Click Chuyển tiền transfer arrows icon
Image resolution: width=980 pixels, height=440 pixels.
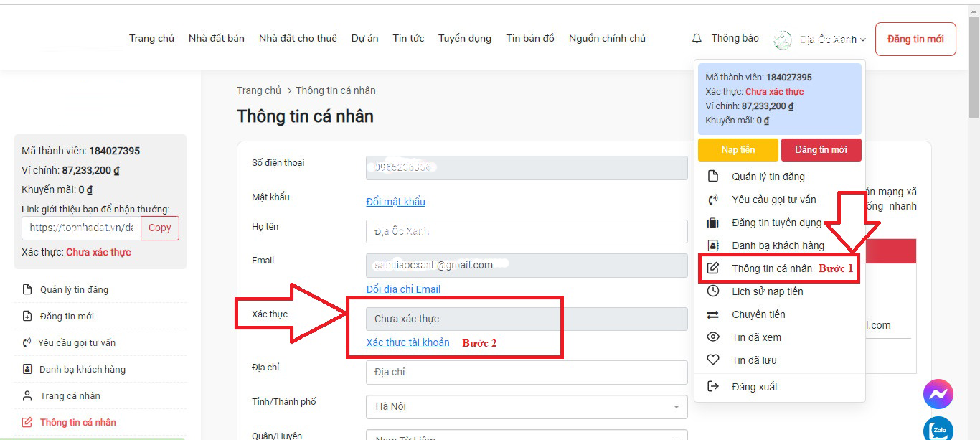coord(713,314)
